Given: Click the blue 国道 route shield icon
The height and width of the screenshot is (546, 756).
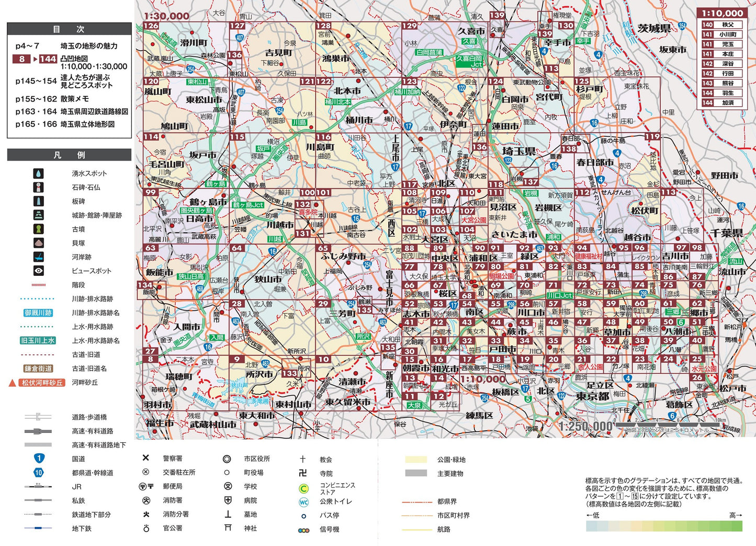Looking at the screenshot, I should point(38,459).
